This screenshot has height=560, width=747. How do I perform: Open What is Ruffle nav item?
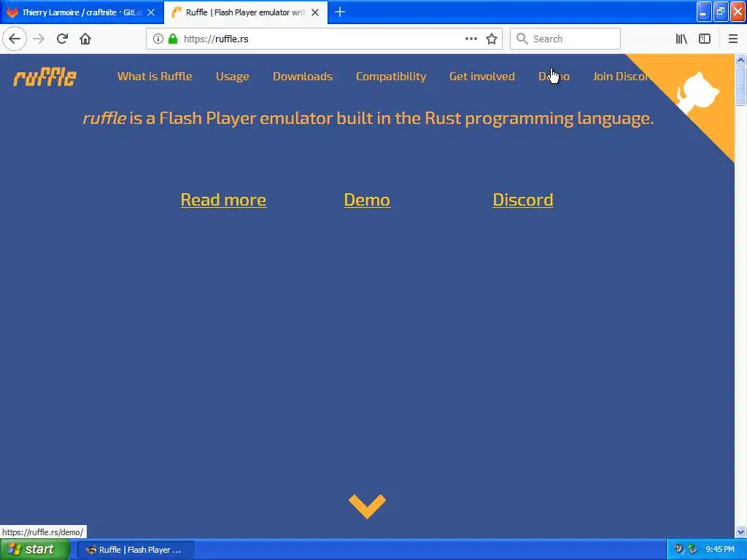pyautogui.click(x=155, y=76)
